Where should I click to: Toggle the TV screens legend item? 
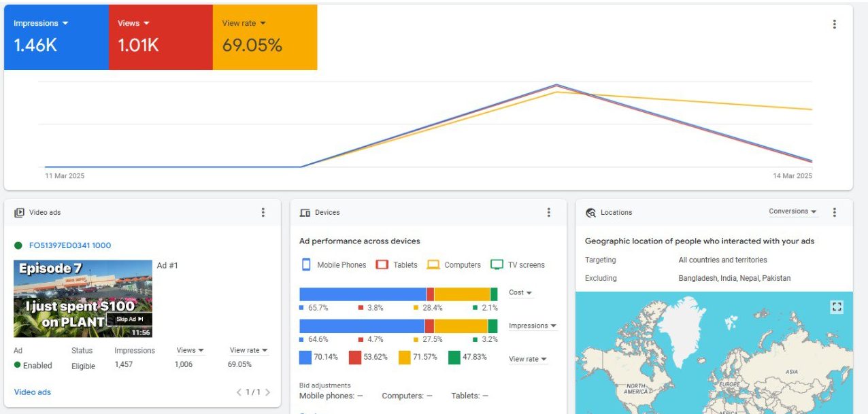tap(518, 265)
